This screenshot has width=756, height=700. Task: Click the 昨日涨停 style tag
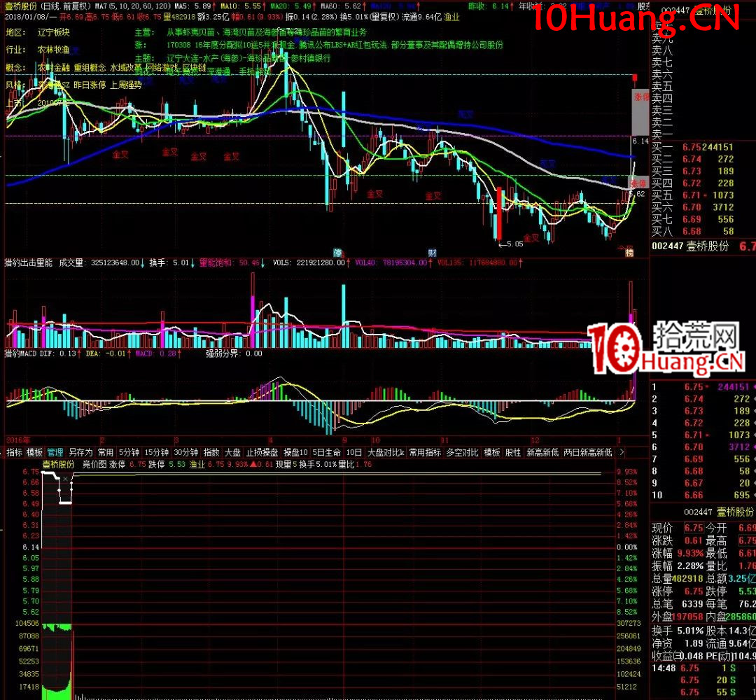(90, 85)
